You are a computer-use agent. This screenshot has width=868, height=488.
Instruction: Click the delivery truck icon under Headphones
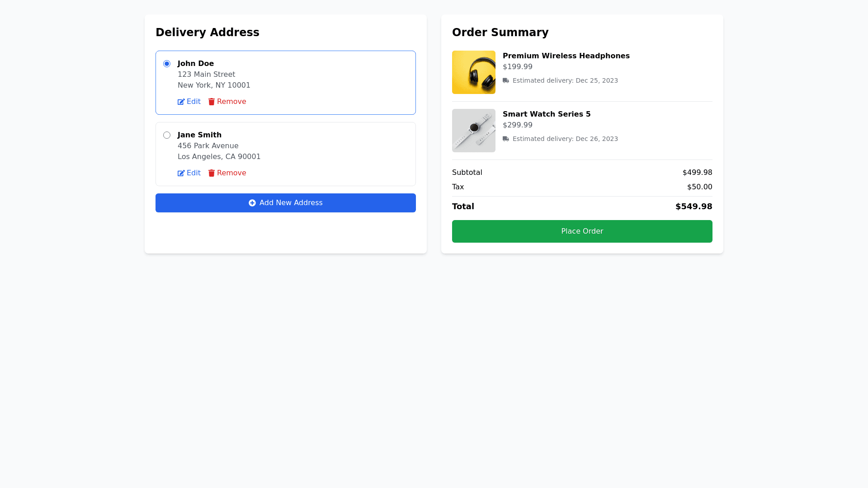[506, 81]
